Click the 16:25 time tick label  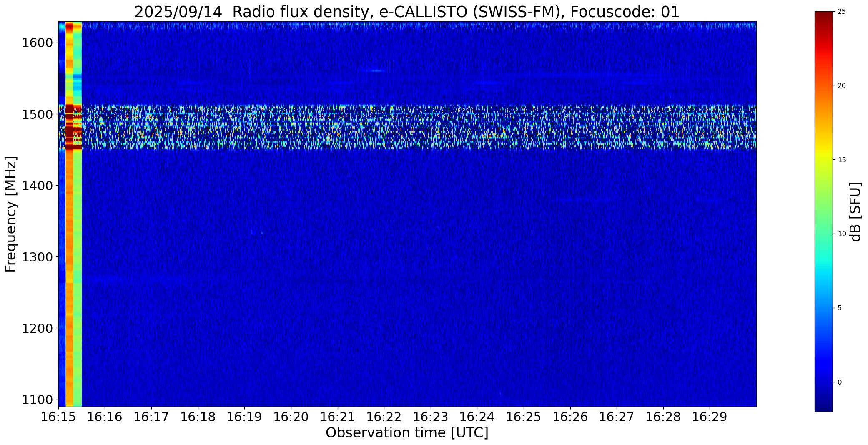click(x=524, y=417)
